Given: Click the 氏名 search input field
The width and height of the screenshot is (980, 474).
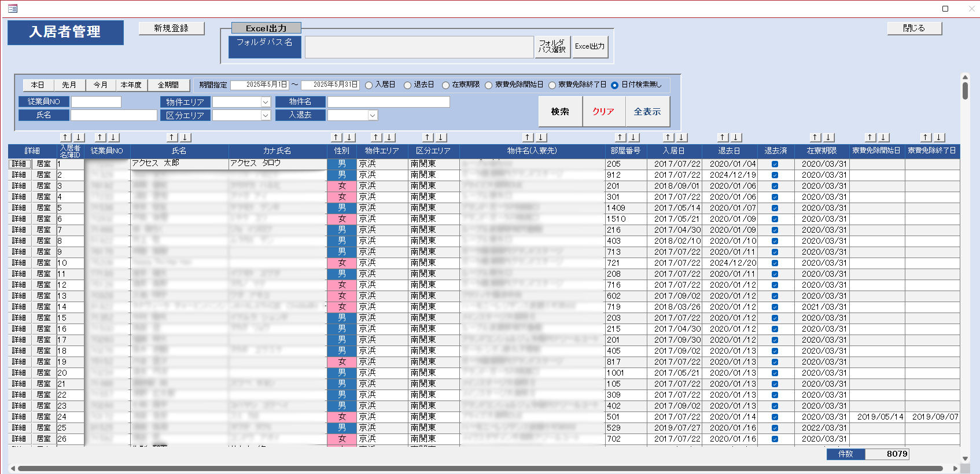Looking at the screenshot, I should (x=114, y=115).
